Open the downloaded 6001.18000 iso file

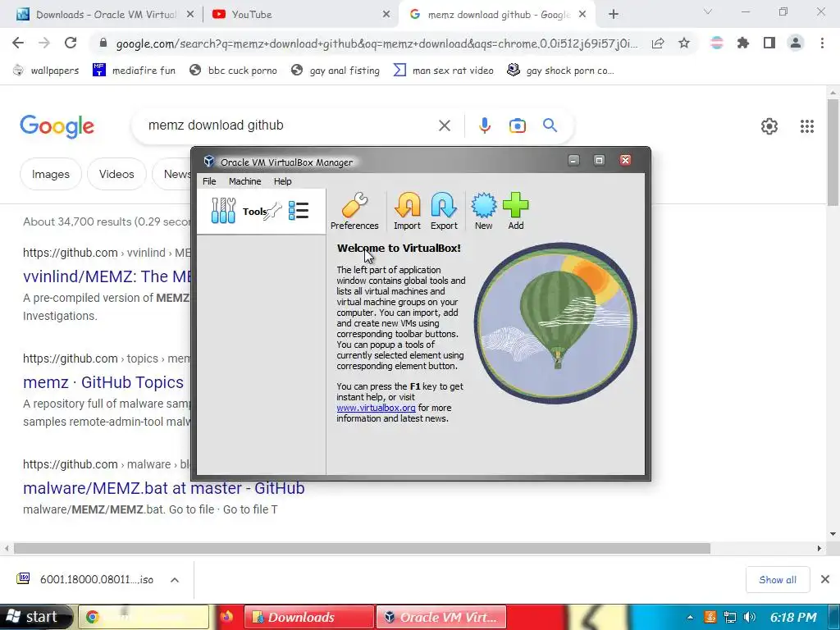click(x=85, y=580)
